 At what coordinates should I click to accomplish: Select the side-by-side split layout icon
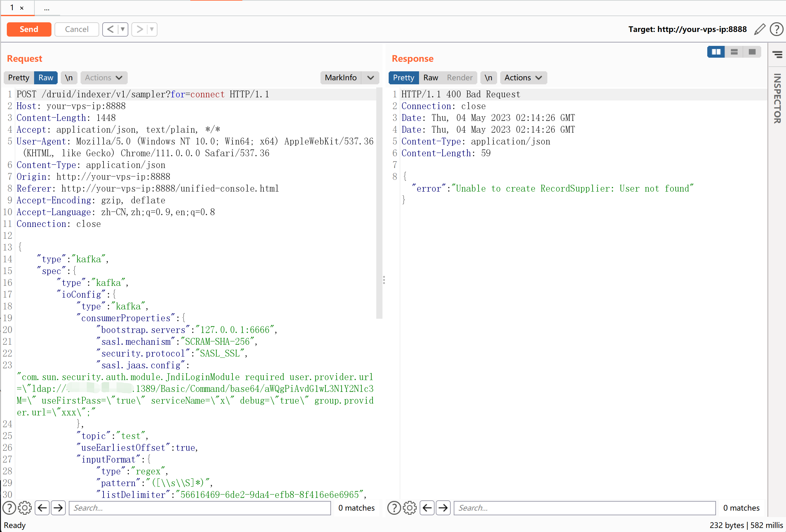point(716,52)
